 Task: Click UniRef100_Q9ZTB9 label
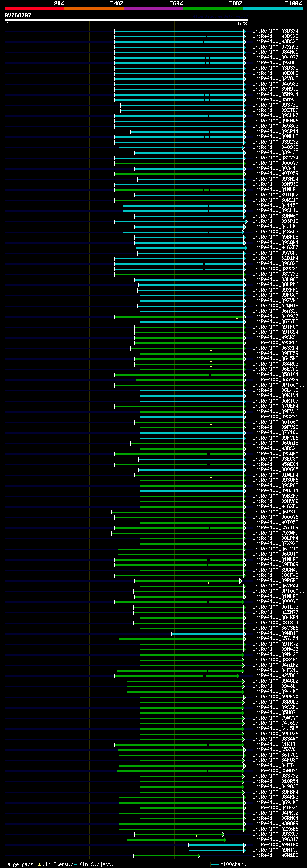tap(275, 110)
